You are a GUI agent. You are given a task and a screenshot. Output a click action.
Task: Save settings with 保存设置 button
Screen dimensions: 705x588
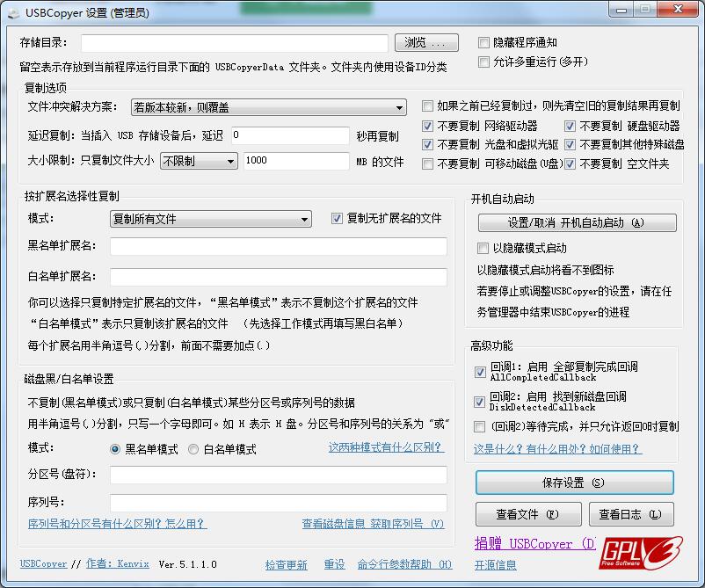[x=574, y=483]
